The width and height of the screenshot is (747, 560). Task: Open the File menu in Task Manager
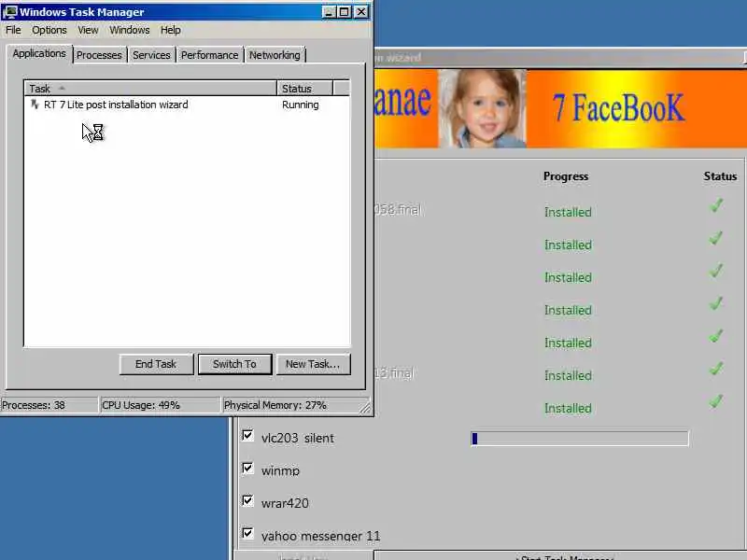coord(13,30)
